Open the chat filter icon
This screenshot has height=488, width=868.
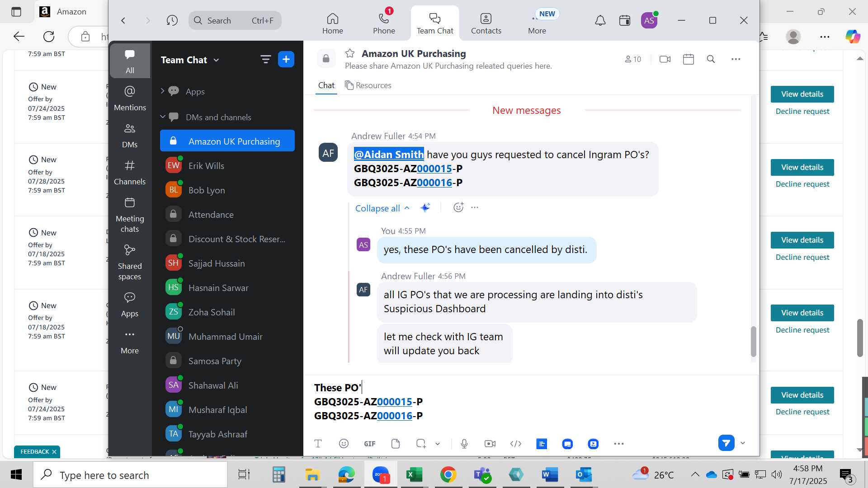click(265, 59)
